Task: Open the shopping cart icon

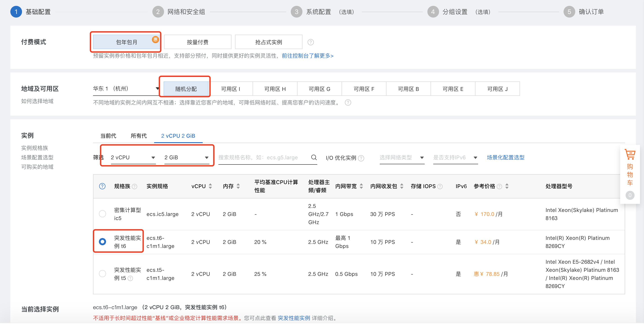Action: 630,155
